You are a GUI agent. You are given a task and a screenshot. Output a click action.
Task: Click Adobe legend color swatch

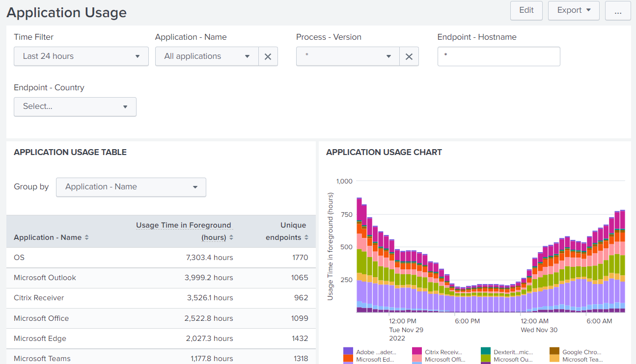(348, 351)
